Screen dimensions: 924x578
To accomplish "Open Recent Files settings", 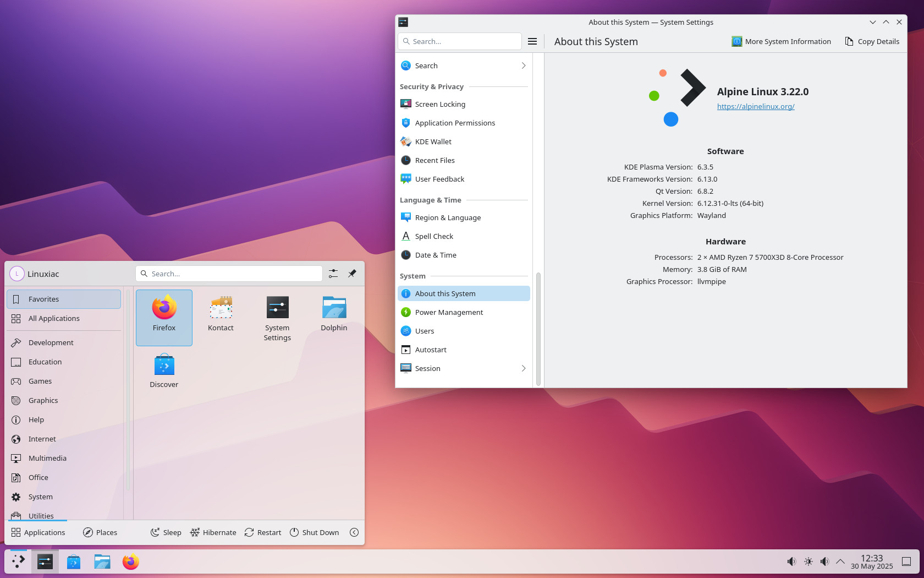I will pos(435,160).
